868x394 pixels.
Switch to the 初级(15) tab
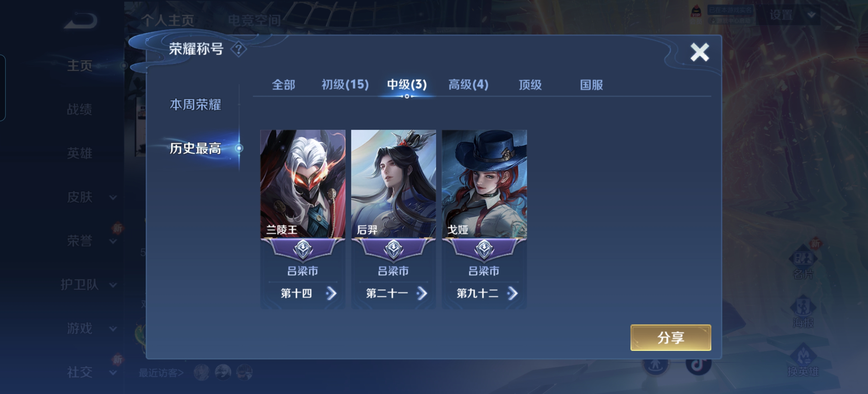345,85
